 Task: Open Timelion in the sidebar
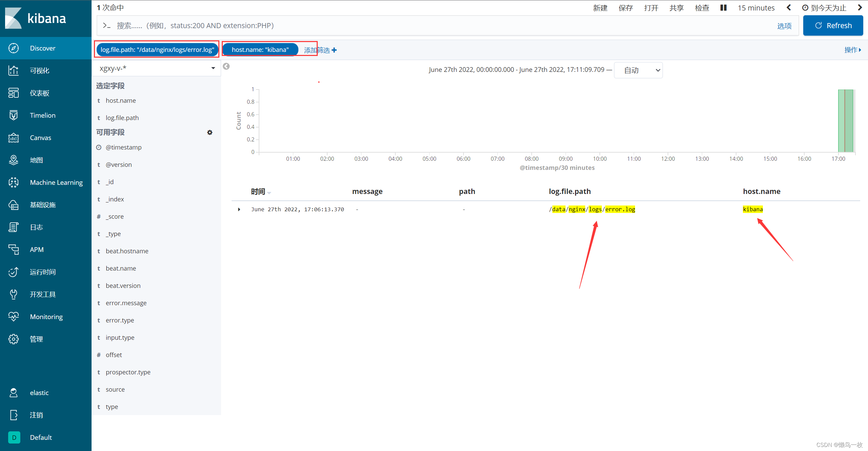coord(42,115)
